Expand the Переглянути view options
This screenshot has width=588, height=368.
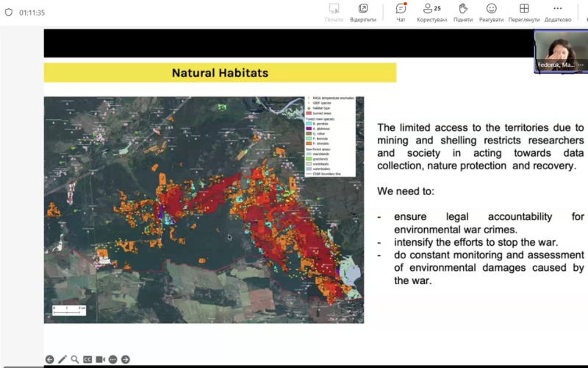pos(523,13)
